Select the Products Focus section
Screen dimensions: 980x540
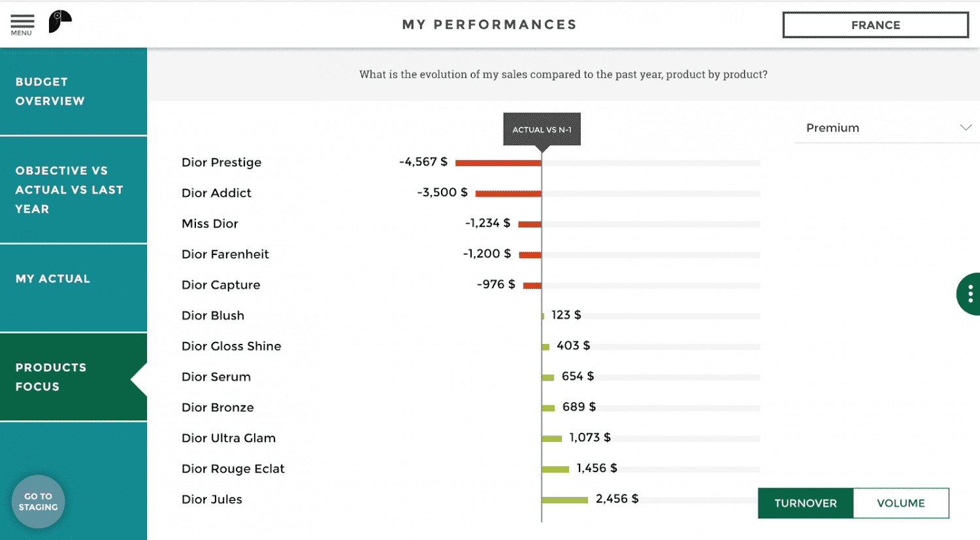[x=73, y=377]
